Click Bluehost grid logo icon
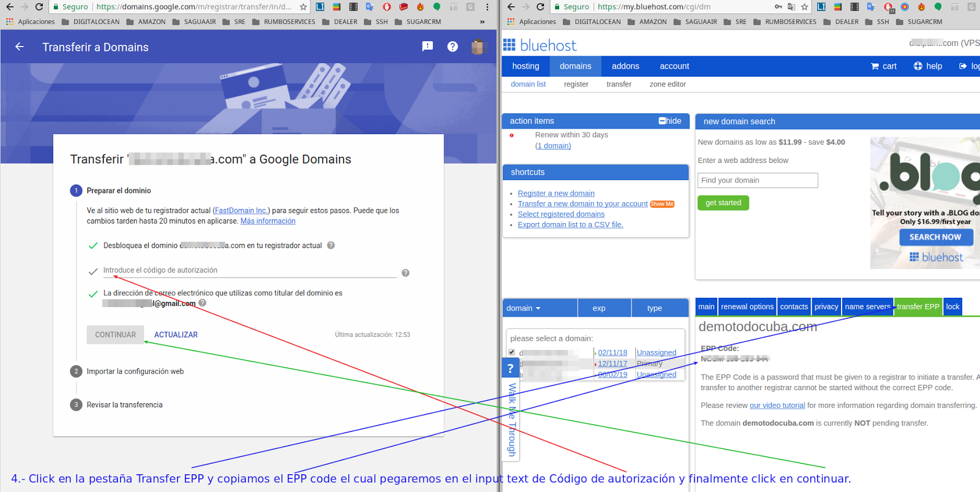Image resolution: width=980 pixels, height=492 pixels. click(509, 45)
